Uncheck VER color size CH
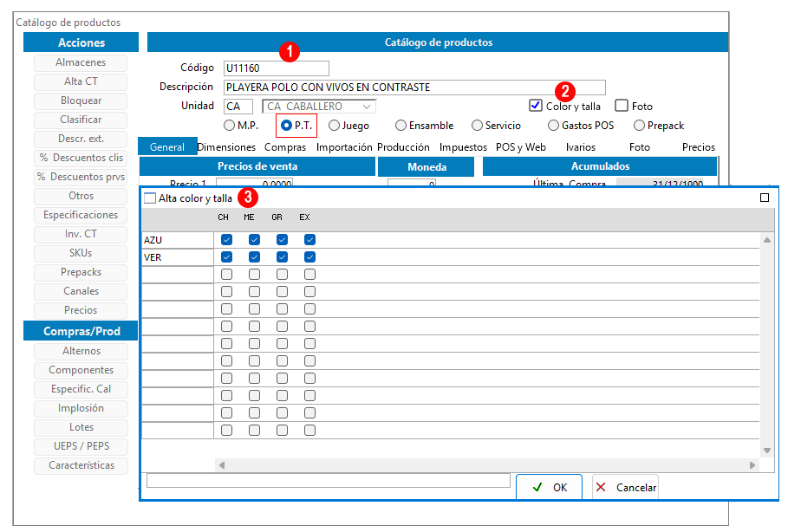 point(226,257)
